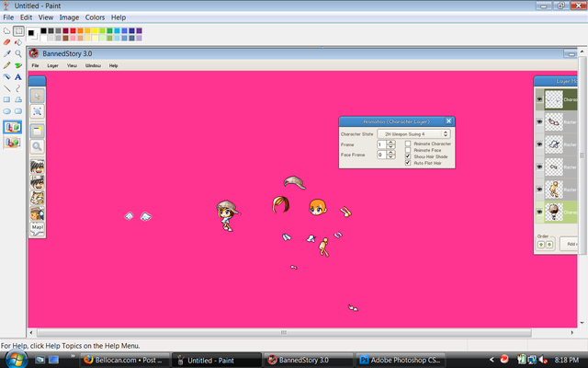This screenshot has height=368, width=588.
Task: Click the Frame number input field
Action: pos(382,144)
